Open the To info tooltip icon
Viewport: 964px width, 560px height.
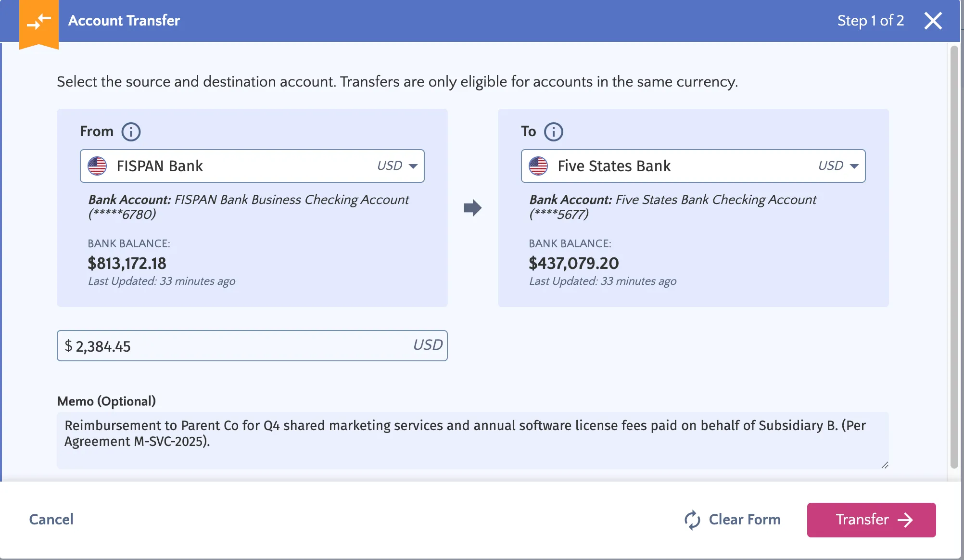553,131
